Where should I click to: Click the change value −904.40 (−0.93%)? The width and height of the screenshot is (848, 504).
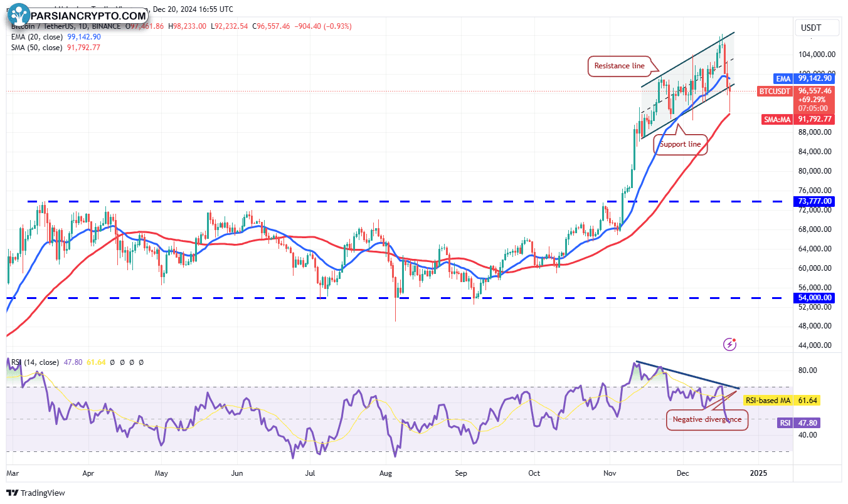(323, 26)
